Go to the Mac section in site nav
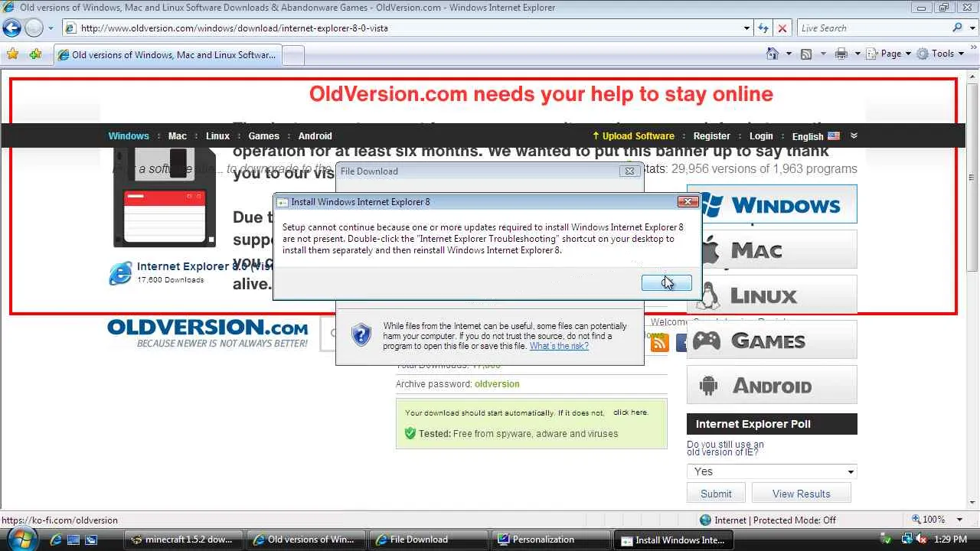The height and width of the screenshot is (551, 980). (x=178, y=136)
